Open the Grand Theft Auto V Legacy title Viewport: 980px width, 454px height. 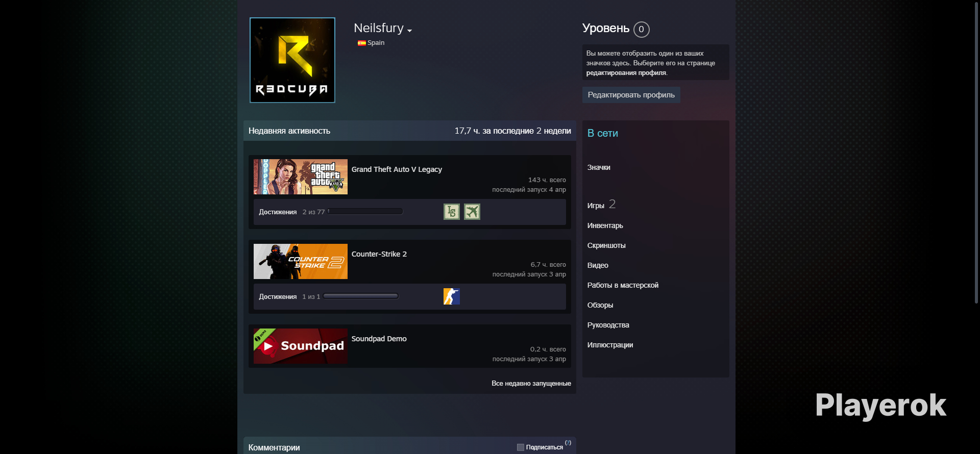(397, 169)
